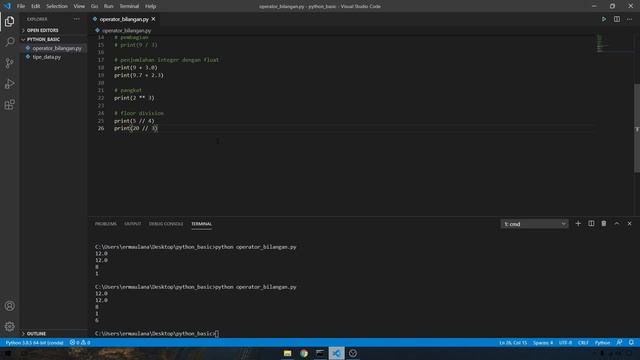
Task: Close the operator_bilangan.py editor tab
Action: coord(153,19)
